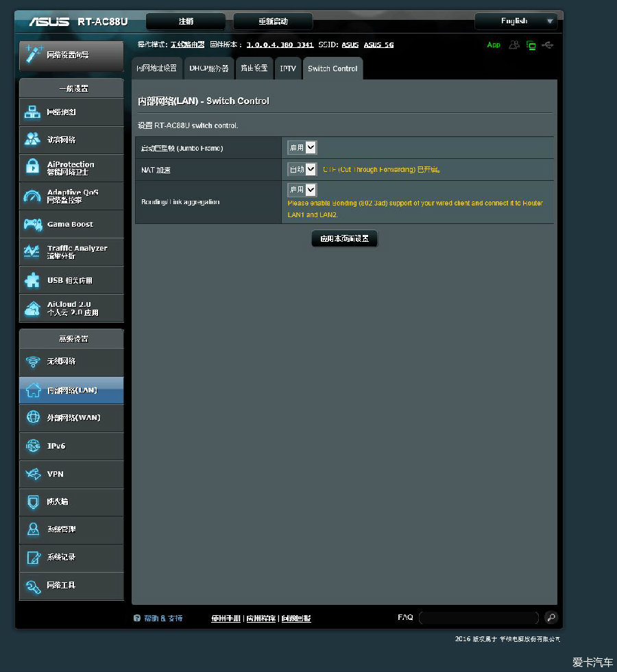The image size is (617, 672).
Task: Open the NAT 加速 自动 dropdown
Action: [x=302, y=169]
